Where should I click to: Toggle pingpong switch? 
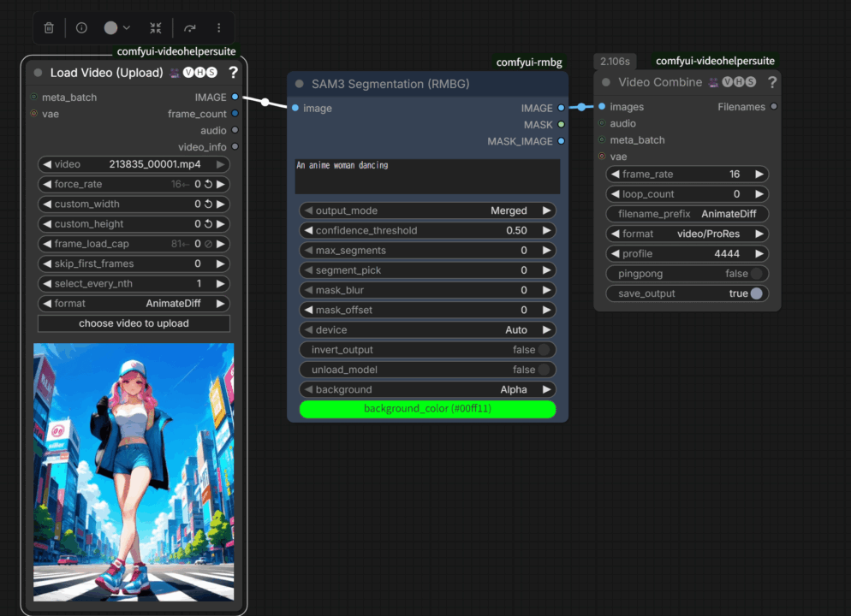click(757, 274)
